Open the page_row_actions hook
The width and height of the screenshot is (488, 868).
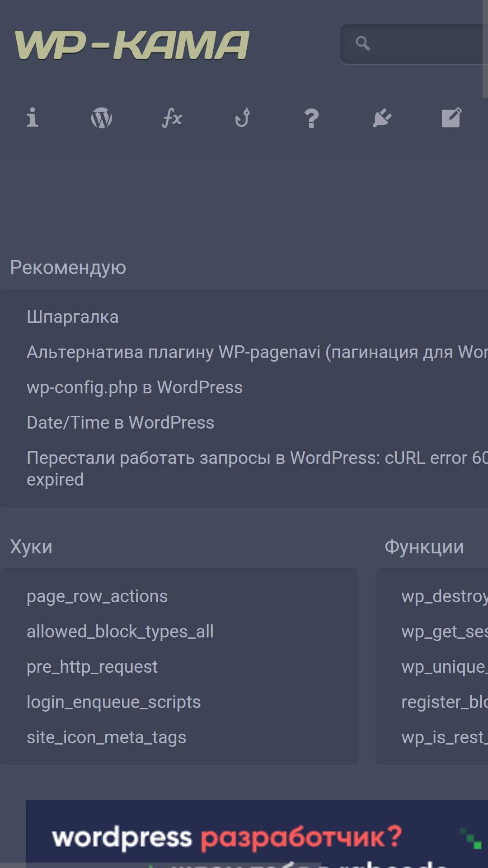tap(97, 596)
